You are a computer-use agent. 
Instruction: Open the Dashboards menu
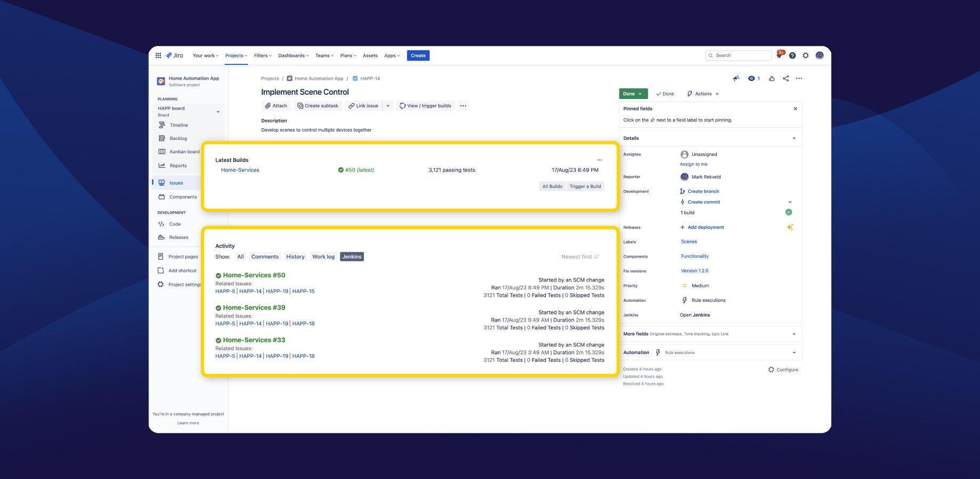(292, 55)
